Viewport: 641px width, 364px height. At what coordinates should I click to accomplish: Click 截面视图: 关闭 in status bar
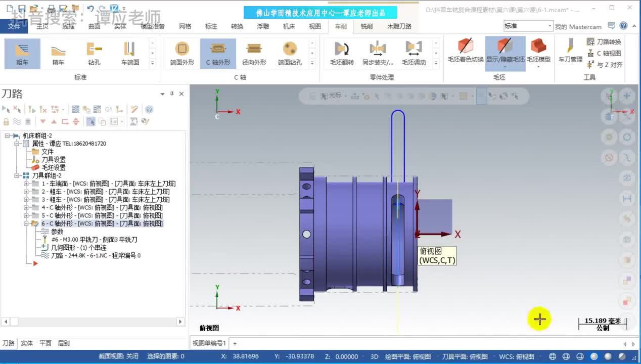[118, 356]
